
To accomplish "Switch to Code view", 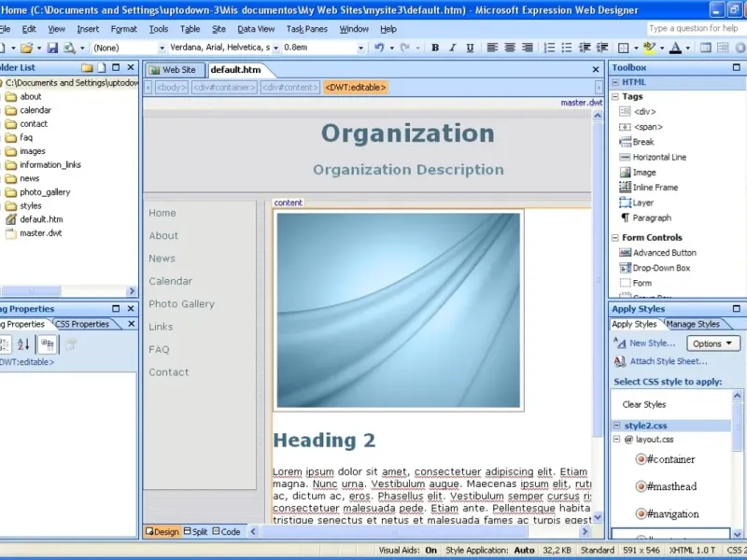I will tap(226, 531).
